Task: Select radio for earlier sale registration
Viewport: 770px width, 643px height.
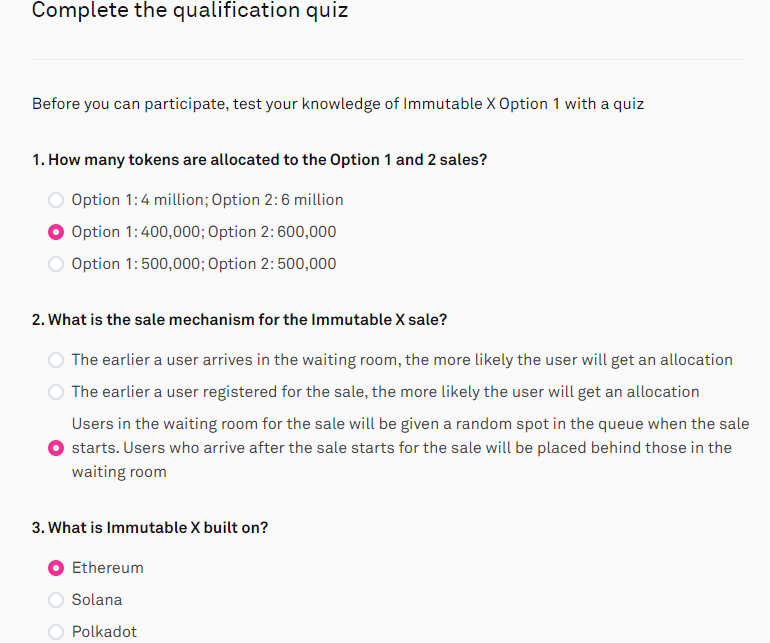Action: point(56,392)
